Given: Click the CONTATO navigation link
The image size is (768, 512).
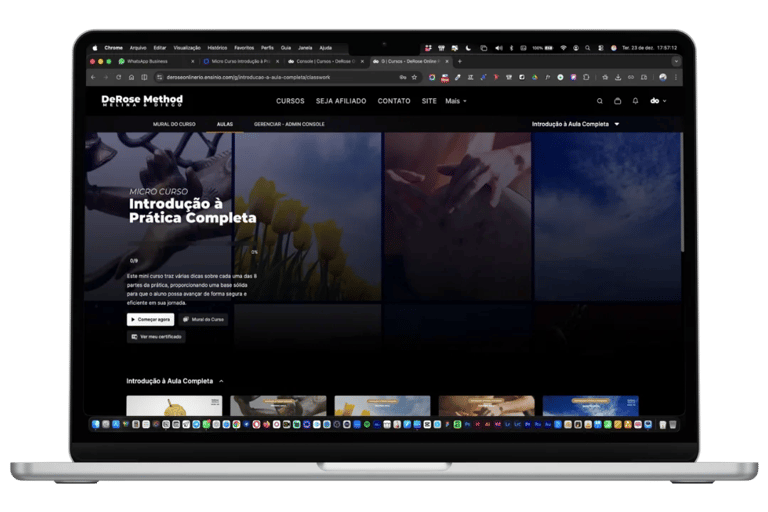Looking at the screenshot, I should pyautogui.click(x=394, y=101).
